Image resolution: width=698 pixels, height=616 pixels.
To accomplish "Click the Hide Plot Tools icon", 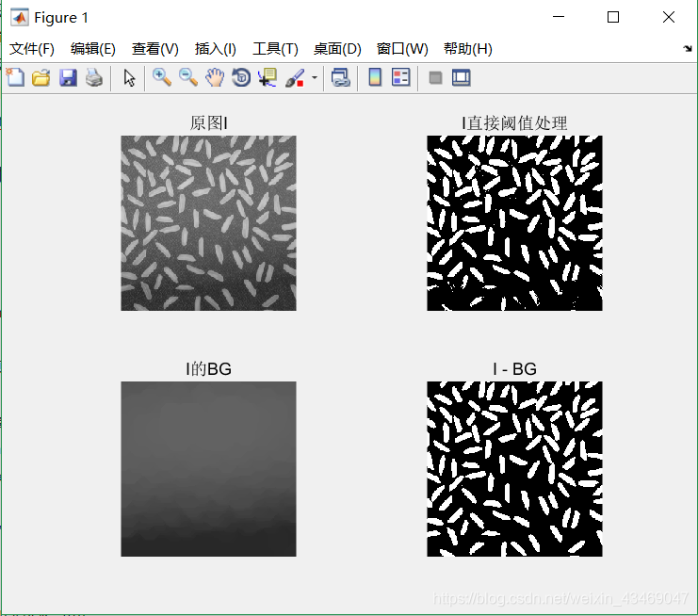I will coord(435,78).
